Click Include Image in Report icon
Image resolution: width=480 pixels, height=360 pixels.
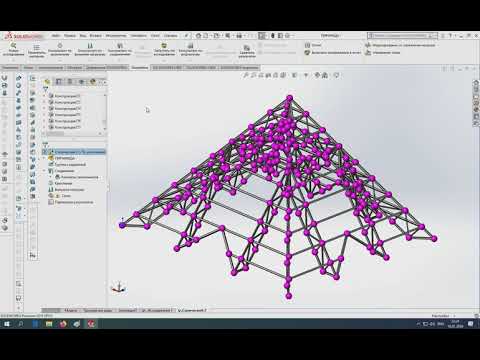(307, 52)
